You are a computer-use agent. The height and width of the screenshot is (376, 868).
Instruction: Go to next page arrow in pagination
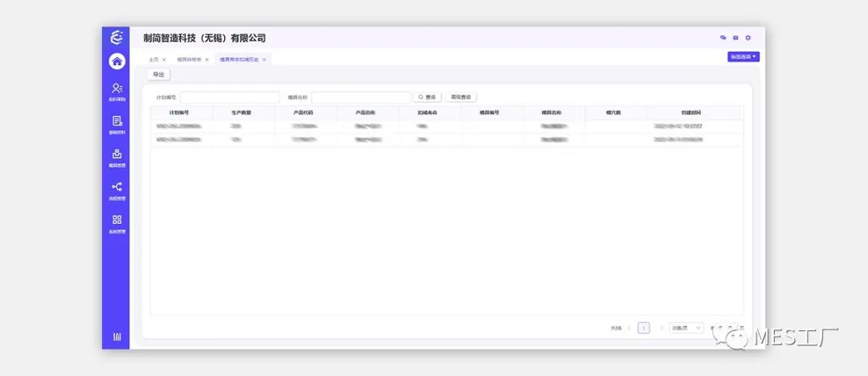661,328
